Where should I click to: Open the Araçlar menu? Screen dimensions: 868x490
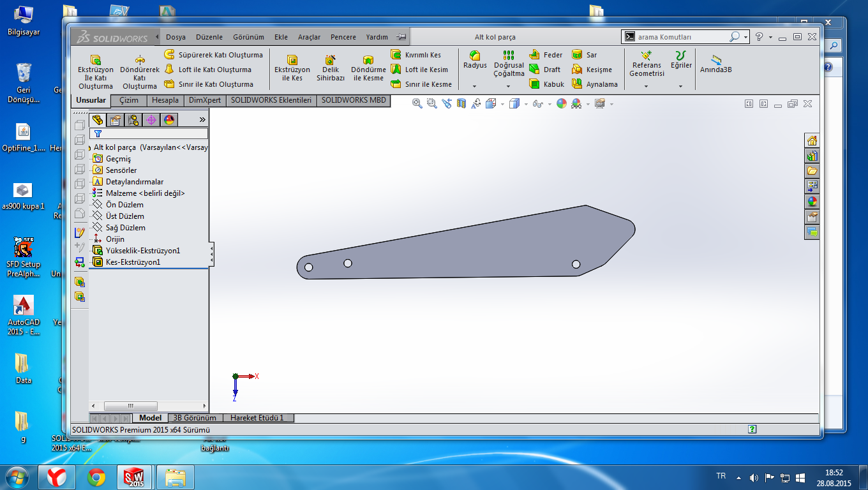click(309, 37)
